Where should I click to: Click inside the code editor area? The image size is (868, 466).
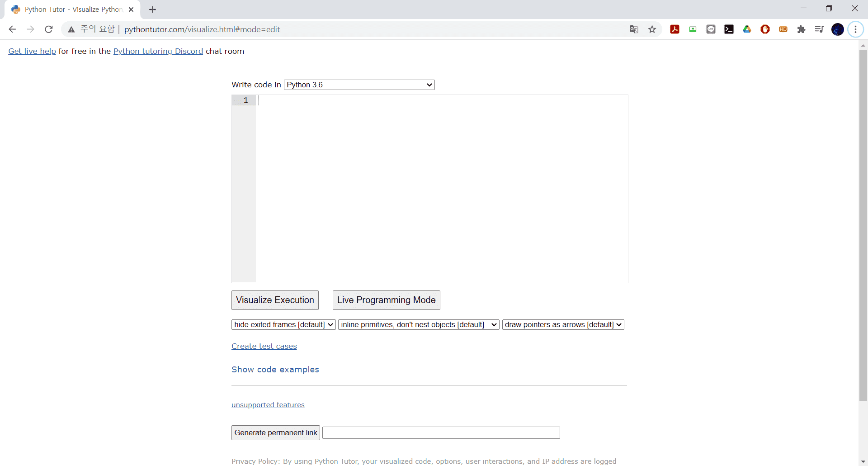pyautogui.click(x=442, y=189)
